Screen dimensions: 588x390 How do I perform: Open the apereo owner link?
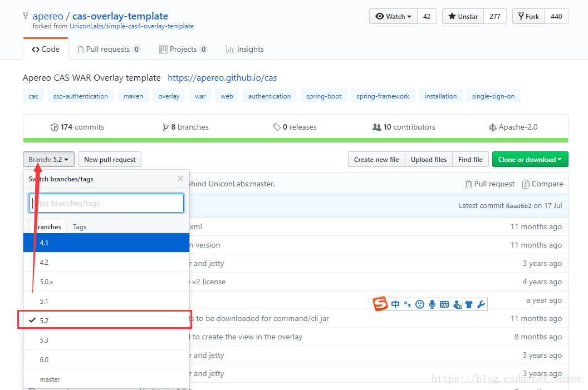tap(48, 16)
